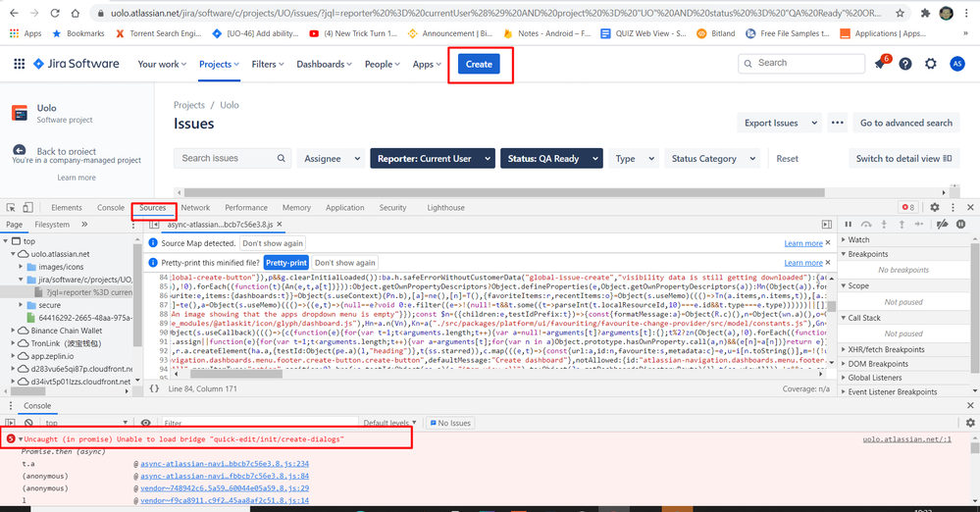Open the Status: QA Ready filter dropdown

pos(551,159)
